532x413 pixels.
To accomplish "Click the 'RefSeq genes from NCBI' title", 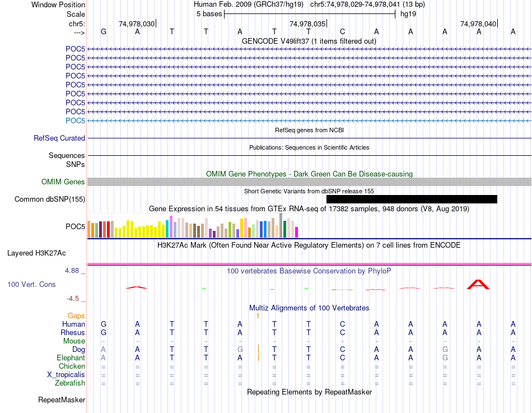I will (309, 130).
